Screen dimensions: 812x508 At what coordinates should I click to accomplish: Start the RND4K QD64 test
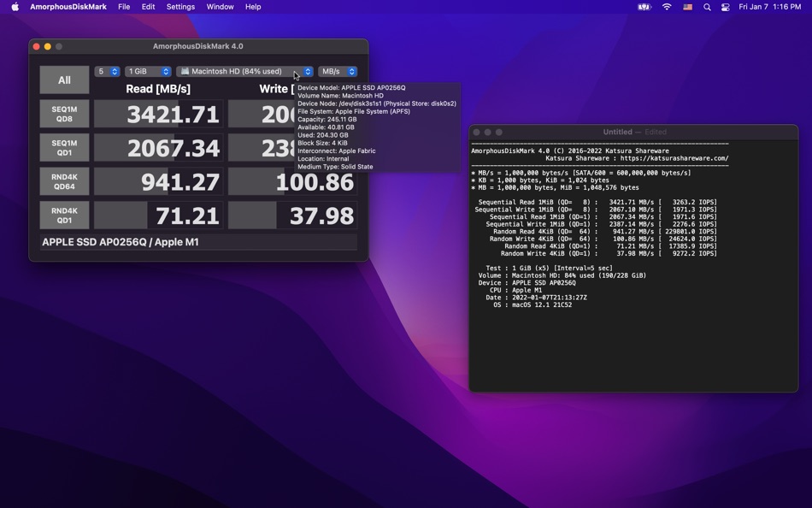click(64, 181)
